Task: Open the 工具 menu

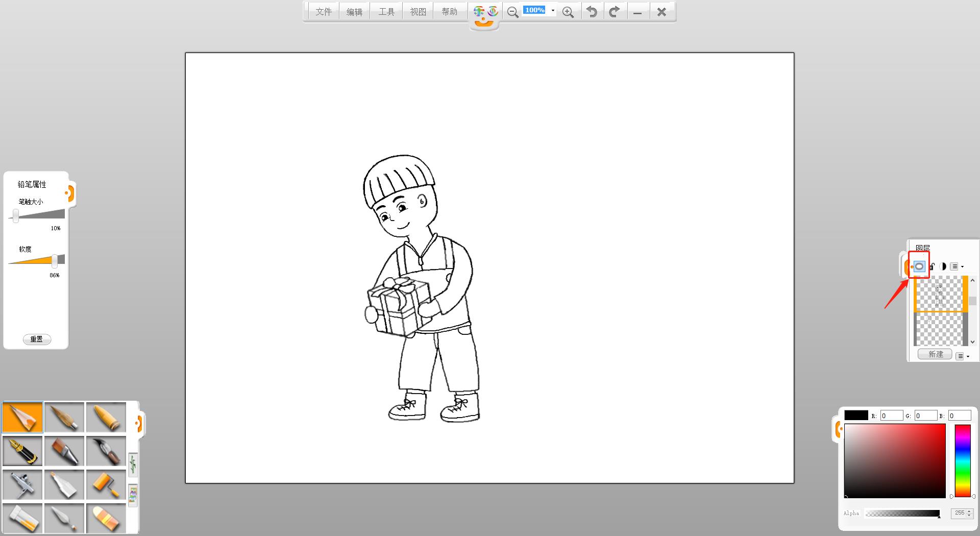Action: tap(386, 12)
